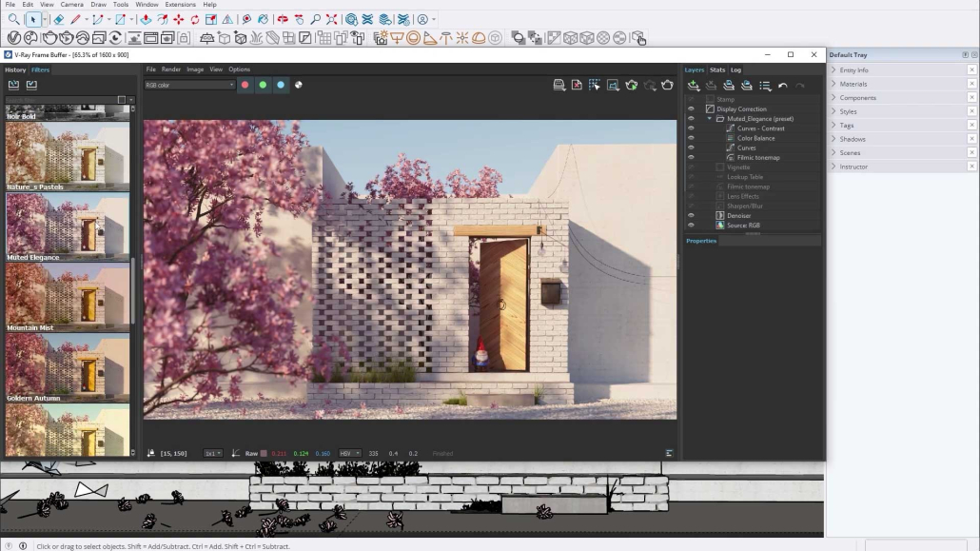
Task: Click the Zoom Extents tool
Action: (332, 19)
